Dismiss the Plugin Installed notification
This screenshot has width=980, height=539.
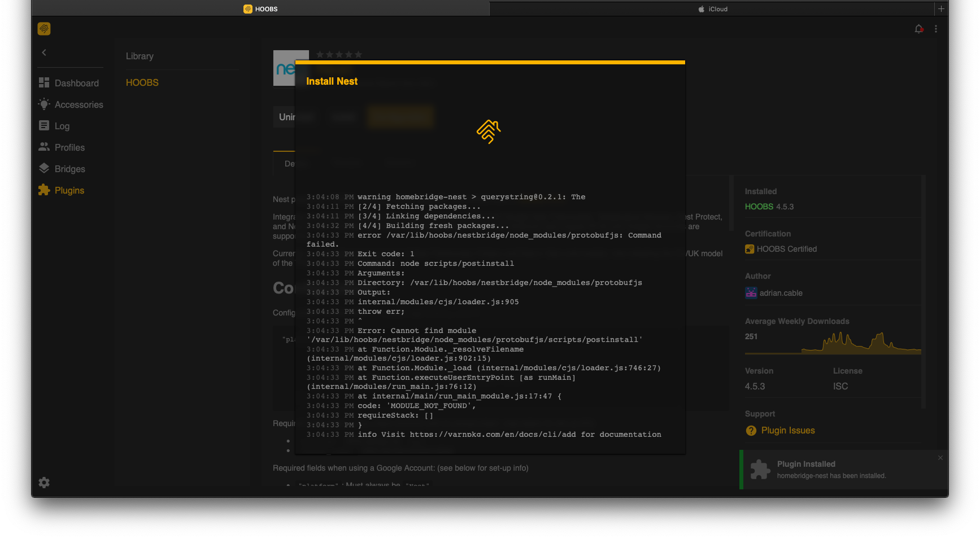tap(940, 458)
